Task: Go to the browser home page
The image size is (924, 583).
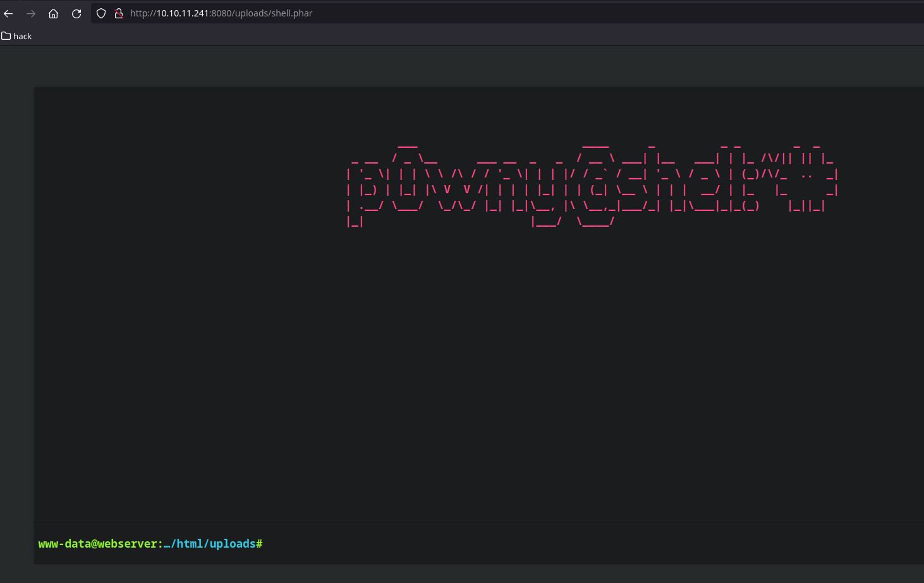Action: (x=54, y=13)
